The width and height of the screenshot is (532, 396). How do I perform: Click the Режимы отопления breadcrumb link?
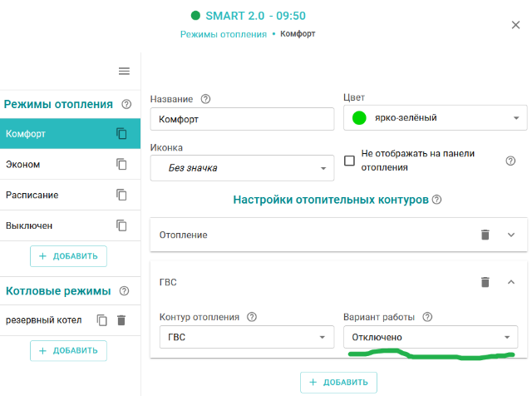click(223, 34)
